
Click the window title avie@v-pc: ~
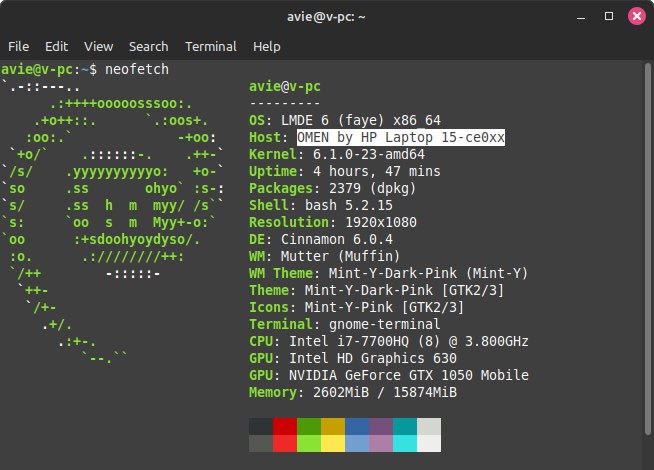point(326,17)
